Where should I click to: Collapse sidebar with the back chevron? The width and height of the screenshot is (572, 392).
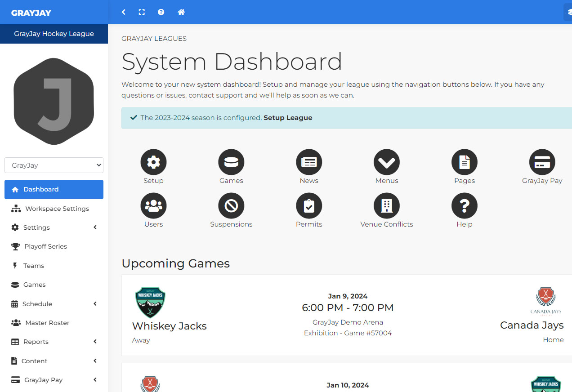(124, 12)
